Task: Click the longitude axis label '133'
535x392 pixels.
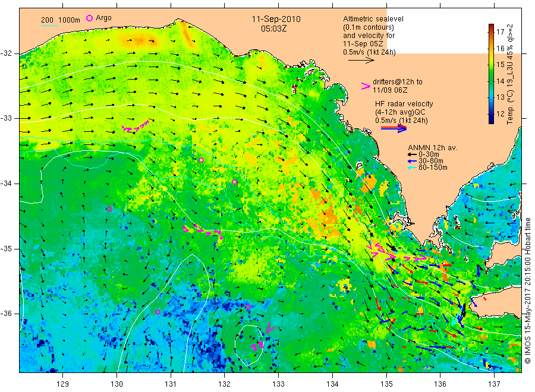Action: 278,384
